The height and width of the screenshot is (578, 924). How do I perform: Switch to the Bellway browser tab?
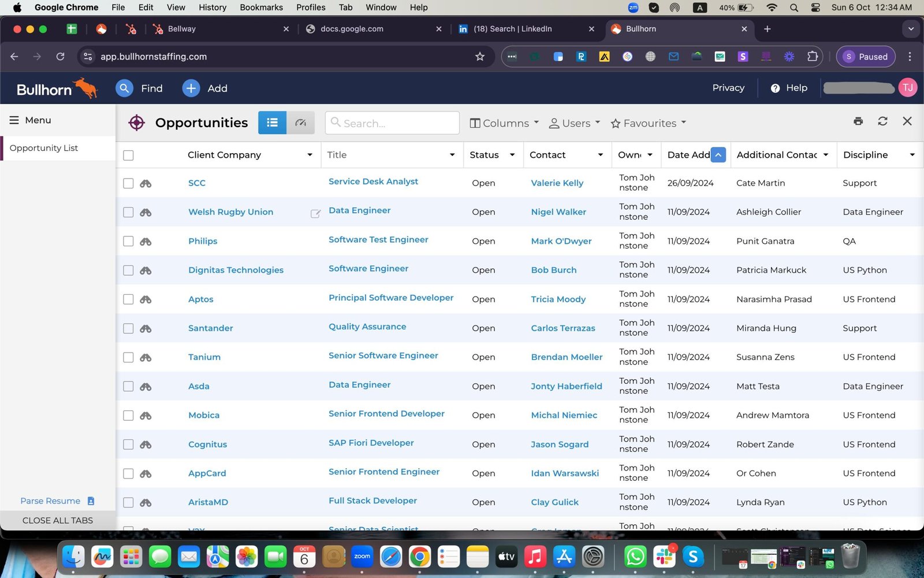(219, 29)
